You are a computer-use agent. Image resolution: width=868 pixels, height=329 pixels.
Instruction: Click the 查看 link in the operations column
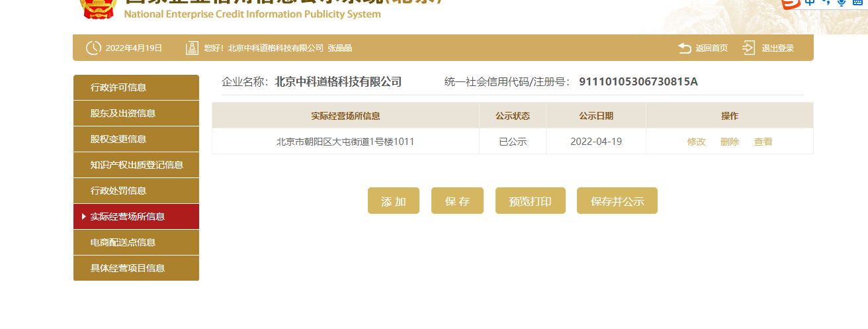763,142
